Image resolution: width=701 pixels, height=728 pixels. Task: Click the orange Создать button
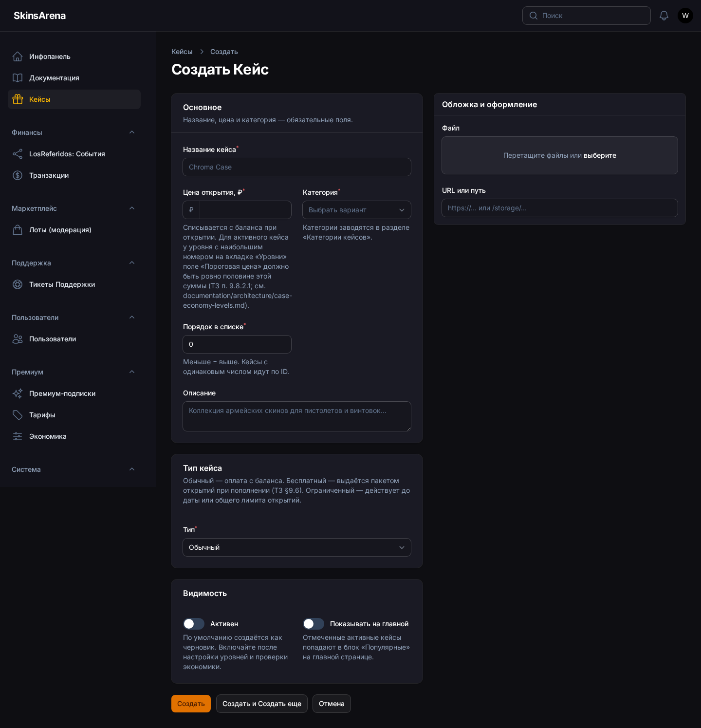(191, 704)
